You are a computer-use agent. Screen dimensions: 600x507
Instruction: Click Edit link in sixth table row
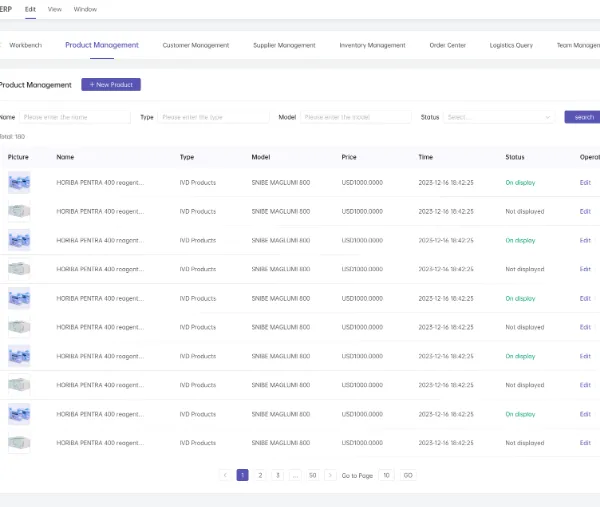click(585, 327)
